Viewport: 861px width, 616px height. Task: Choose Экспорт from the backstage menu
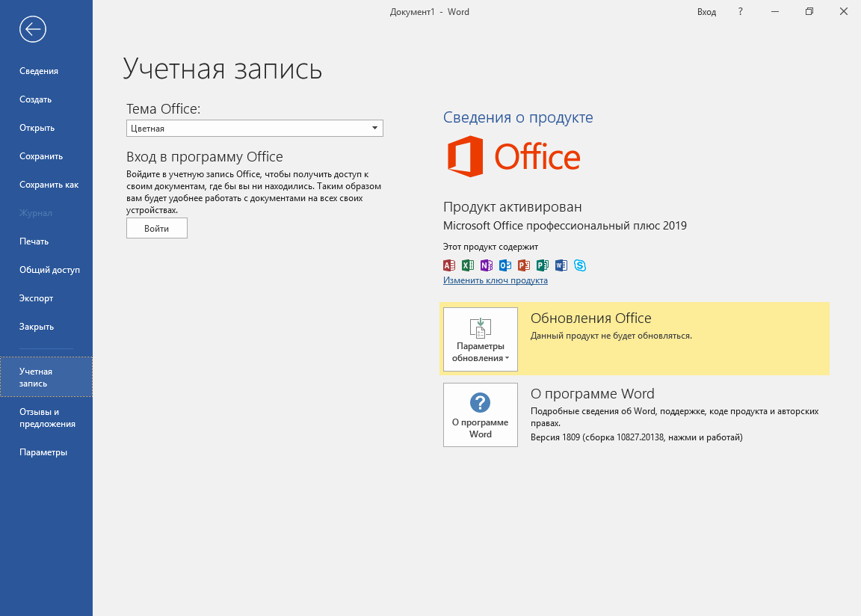(37, 298)
